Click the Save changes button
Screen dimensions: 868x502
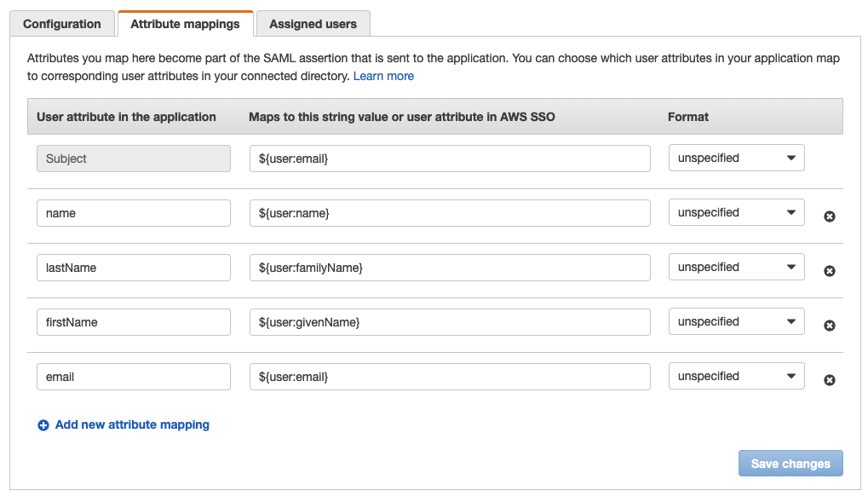[x=790, y=464]
